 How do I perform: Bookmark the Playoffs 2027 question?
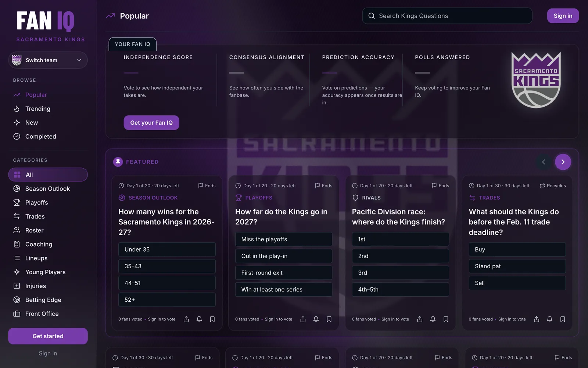[x=329, y=319]
